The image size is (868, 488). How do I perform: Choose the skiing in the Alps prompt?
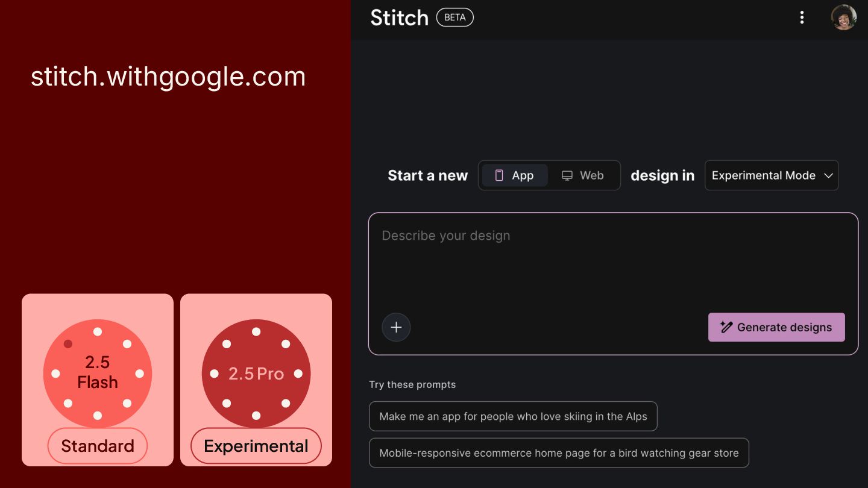click(513, 416)
